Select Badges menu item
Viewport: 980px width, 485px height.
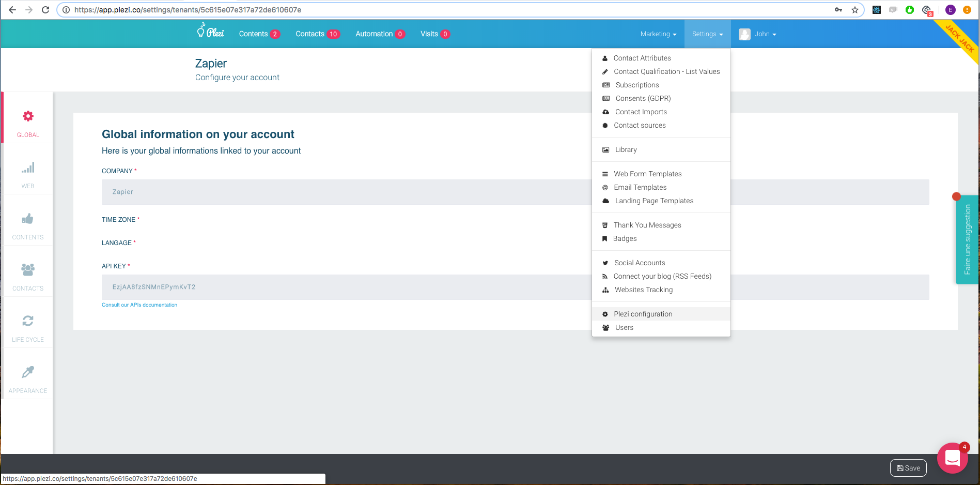click(661, 238)
